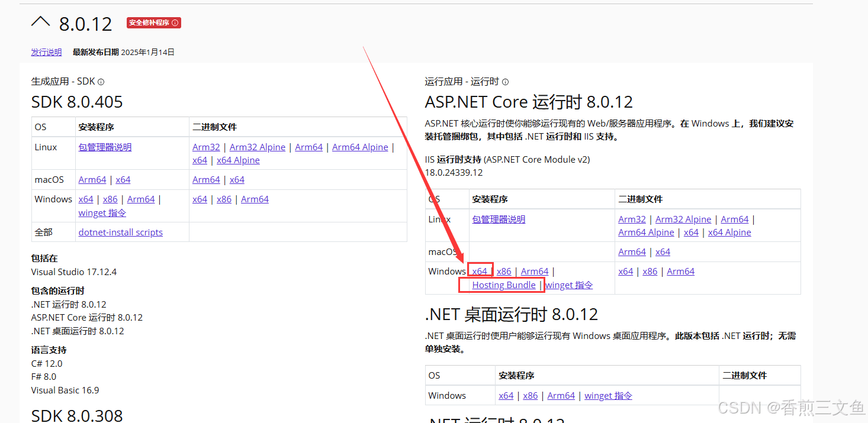This screenshot has height=423, width=868.
Task: Download the Windows x64 desktop runtime installer
Action: 506,395
